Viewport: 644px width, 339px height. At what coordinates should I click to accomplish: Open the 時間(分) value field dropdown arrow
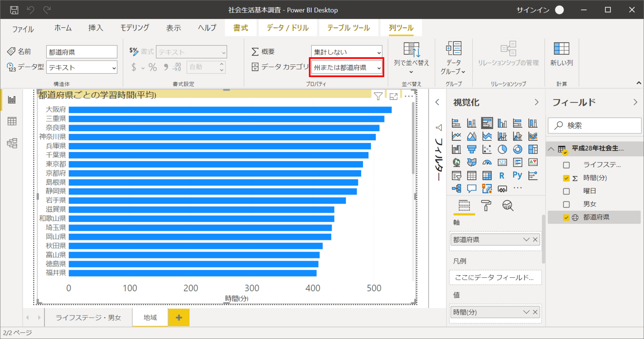(x=526, y=312)
